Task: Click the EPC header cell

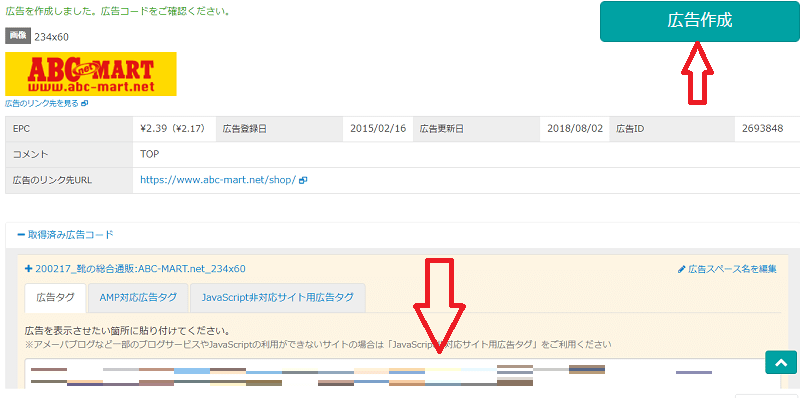Action: click(69, 129)
